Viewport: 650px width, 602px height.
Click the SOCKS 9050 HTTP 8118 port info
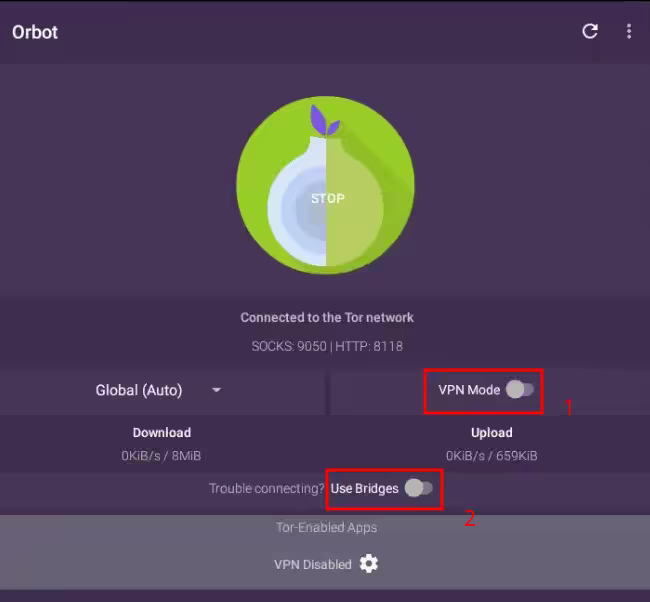[327, 346]
